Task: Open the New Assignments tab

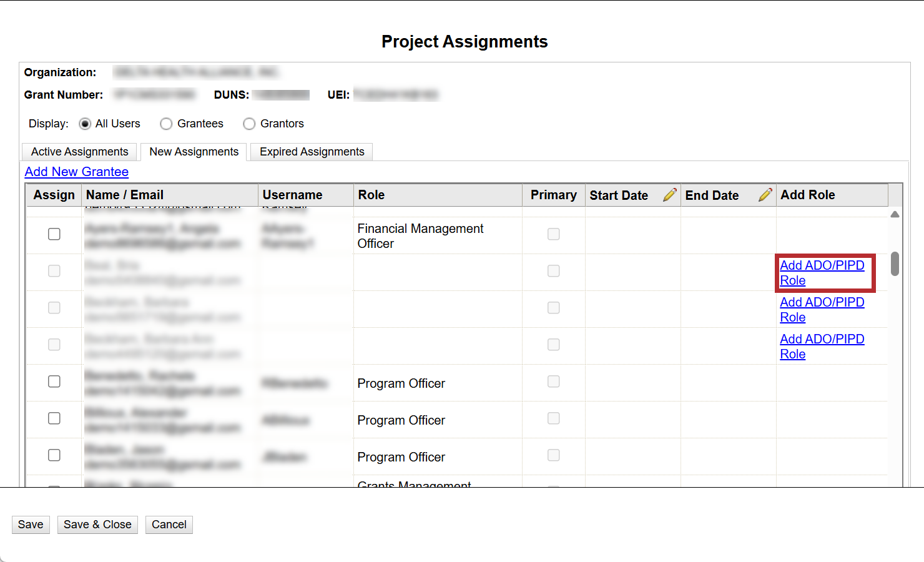Action: [194, 152]
